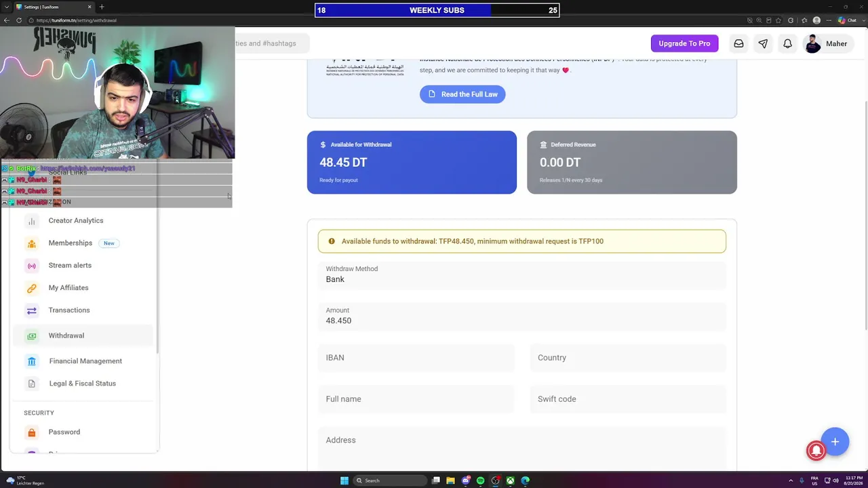Click the Amount field
This screenshot has width=868, height=488.
pos(522,316)
